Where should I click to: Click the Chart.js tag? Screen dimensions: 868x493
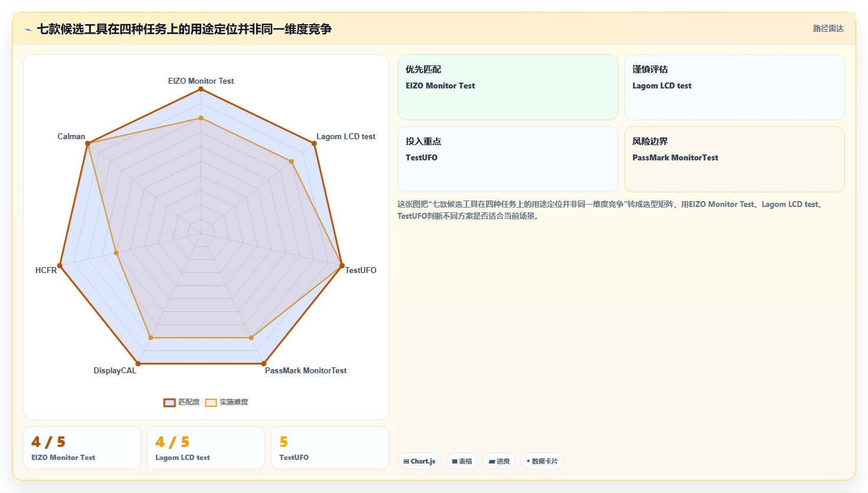tap(420, 461)
